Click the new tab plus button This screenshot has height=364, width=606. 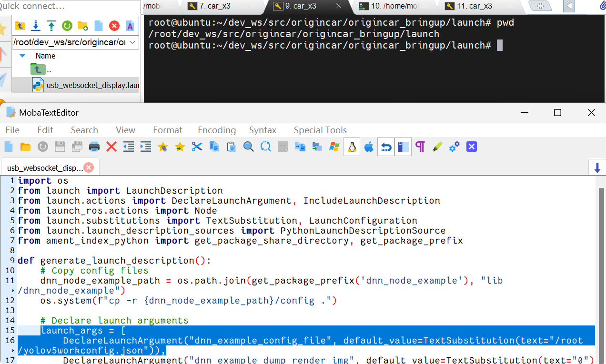click(540, 6)
